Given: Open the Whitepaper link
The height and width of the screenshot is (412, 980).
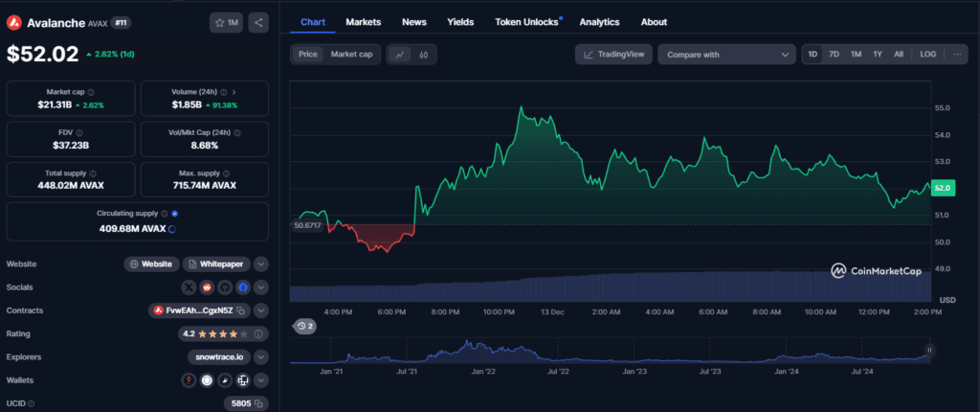Looking at the screenshot, I should pos(216,264).
